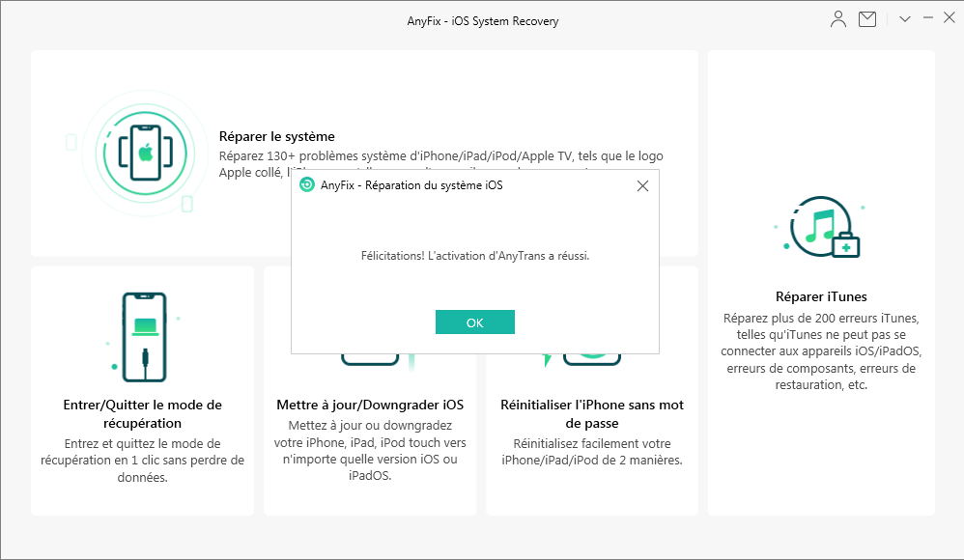Click the recovery mode phone icon
Screen dimensions: 964x560
pos(145,337)
